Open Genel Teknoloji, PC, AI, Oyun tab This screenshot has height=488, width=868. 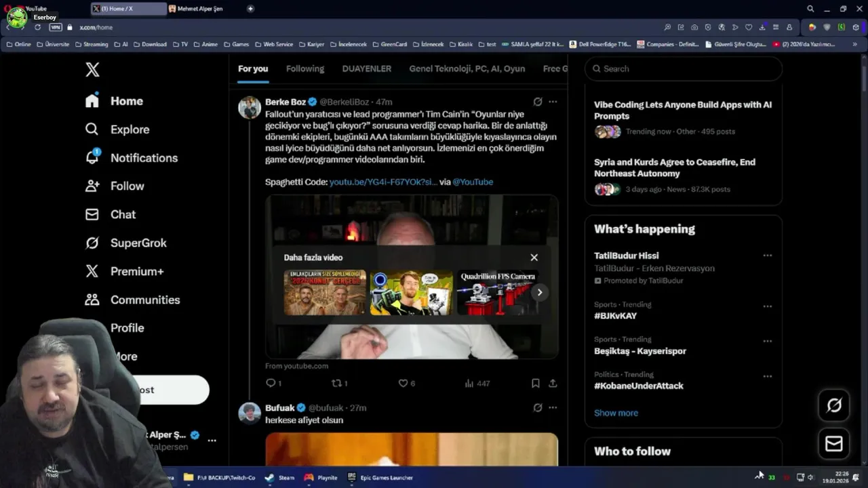pos(467,68)
